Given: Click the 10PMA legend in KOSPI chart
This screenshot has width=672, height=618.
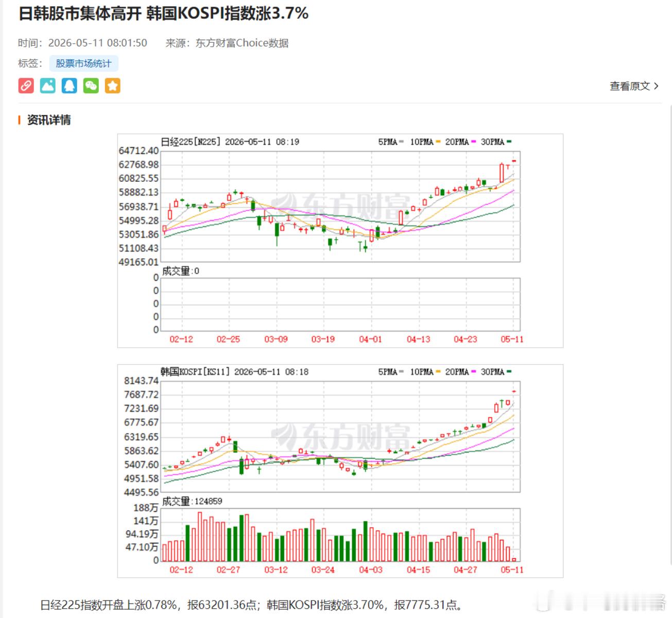Looking at the screenshot, I should point(425,371).
